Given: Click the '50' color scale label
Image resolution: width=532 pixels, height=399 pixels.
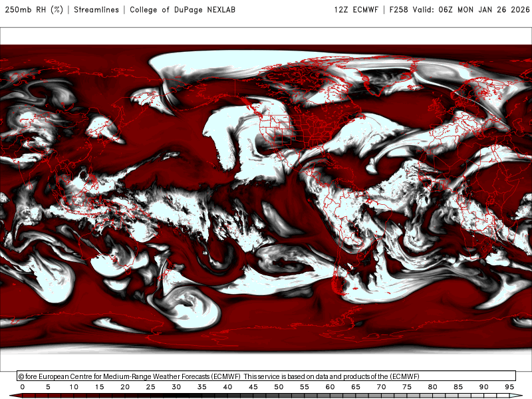Looking at the screenshot, I should [x=279, y=387].
